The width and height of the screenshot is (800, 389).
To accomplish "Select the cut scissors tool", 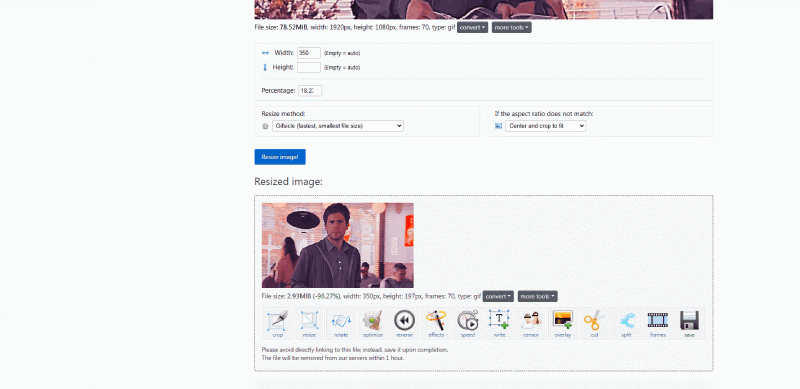I will (594, 324).
